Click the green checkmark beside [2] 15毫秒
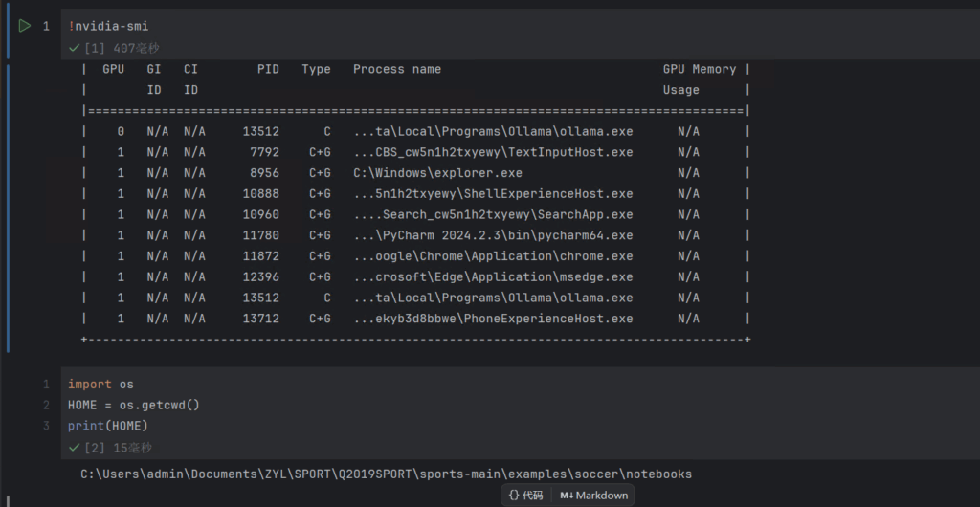 tap(75, 448)
